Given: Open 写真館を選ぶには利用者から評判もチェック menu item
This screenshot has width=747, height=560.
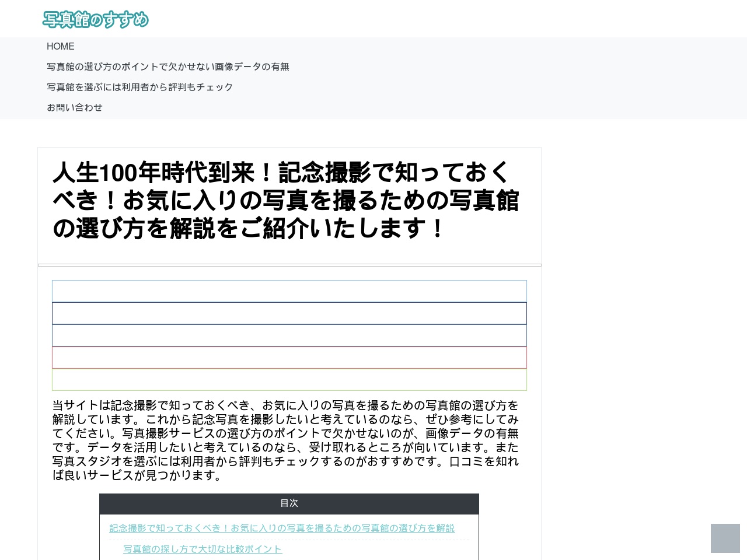Looking at the screenshot, I should pos(140,87).
